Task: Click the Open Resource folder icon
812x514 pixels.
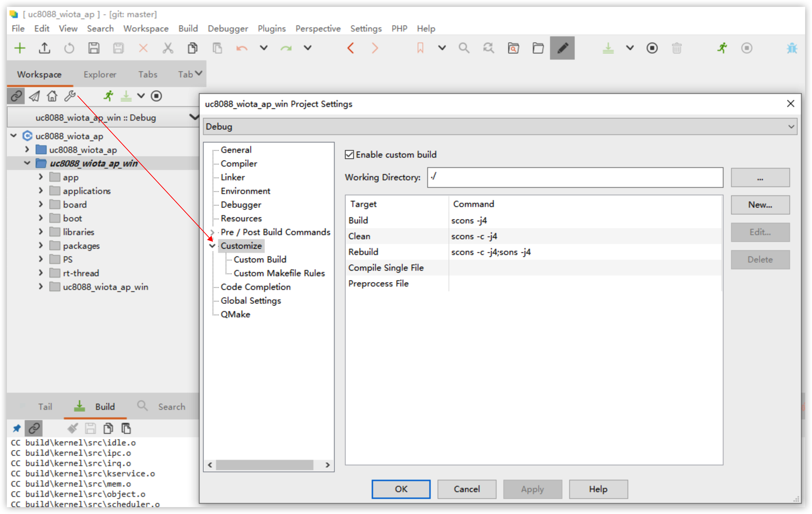Action: (538, 48)
